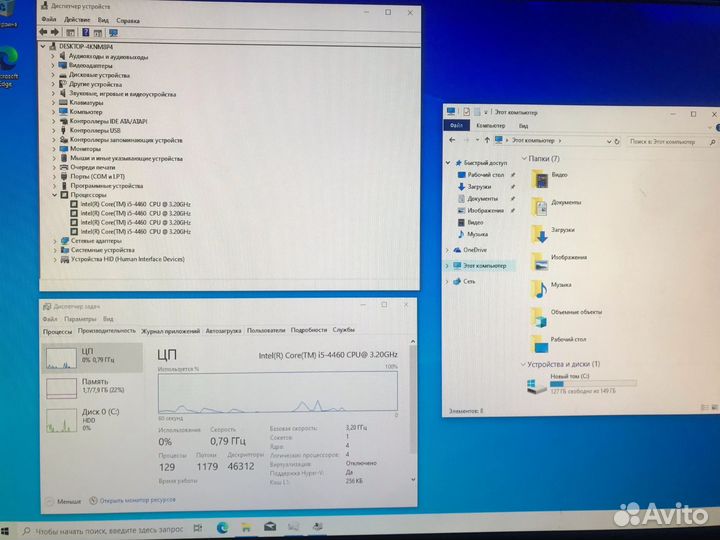Select Загрузки in Quick Access sidebar
Screen dimensions: 720x540
tap(479, 187)
